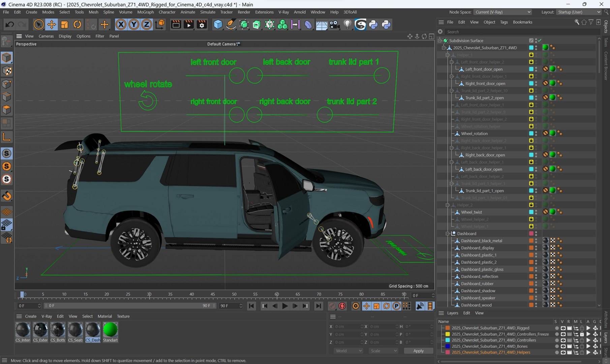Click Rigged layer orange color swatch
Image resolution: width=610 pixels, height=364 pixels.
(448, 328)
